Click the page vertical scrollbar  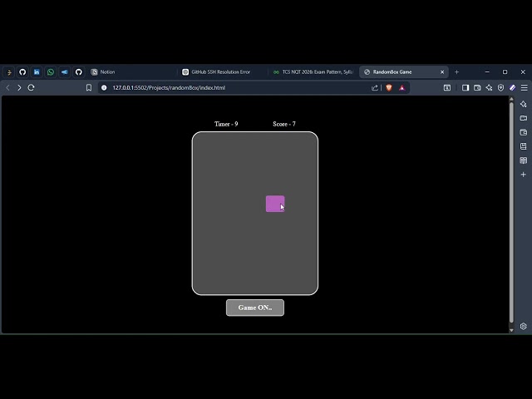point(512,213)
